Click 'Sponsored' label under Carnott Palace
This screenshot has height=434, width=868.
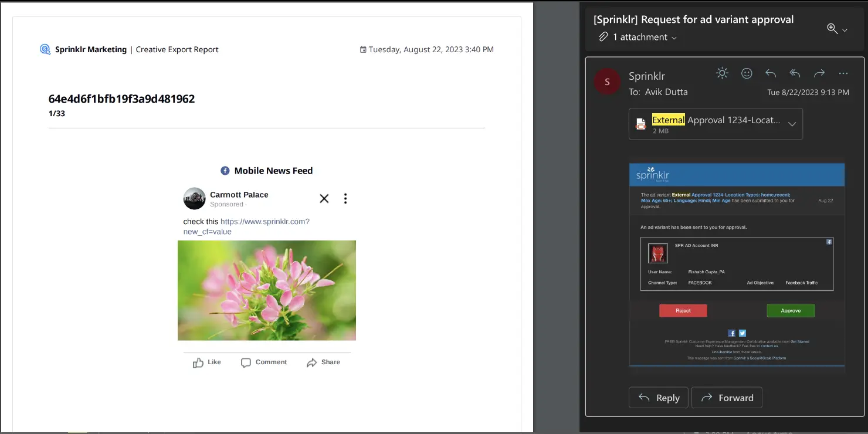tap(226, 205)
